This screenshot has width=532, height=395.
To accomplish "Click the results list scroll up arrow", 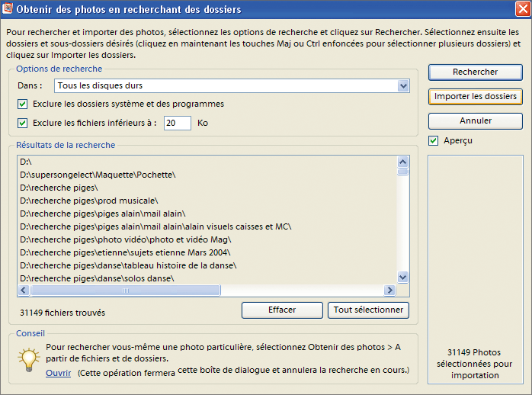I will coord(403,162).
